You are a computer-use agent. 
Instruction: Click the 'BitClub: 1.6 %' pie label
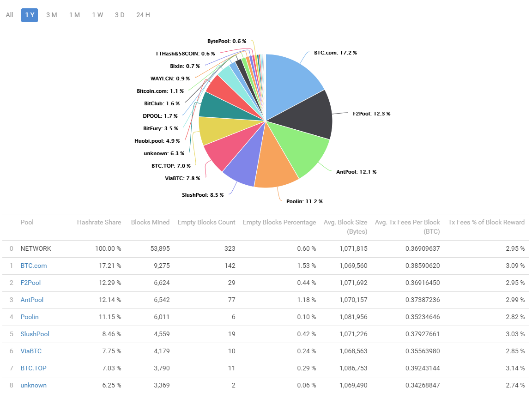(162, 103)
